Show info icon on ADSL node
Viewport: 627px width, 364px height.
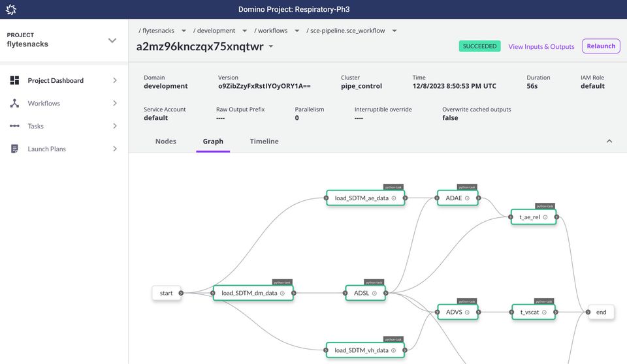[x=374, y=294]
